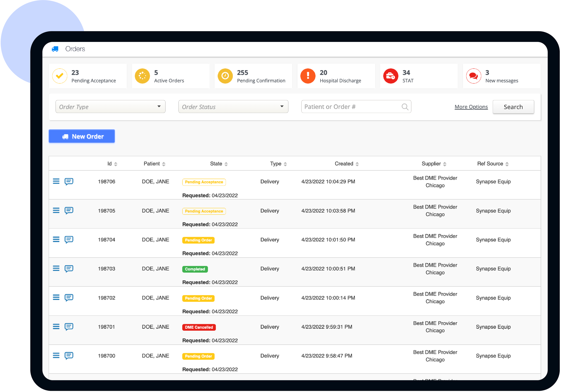Click the New Order button
Viewport: 576px width, 392px height.
[x=82, y=136]
